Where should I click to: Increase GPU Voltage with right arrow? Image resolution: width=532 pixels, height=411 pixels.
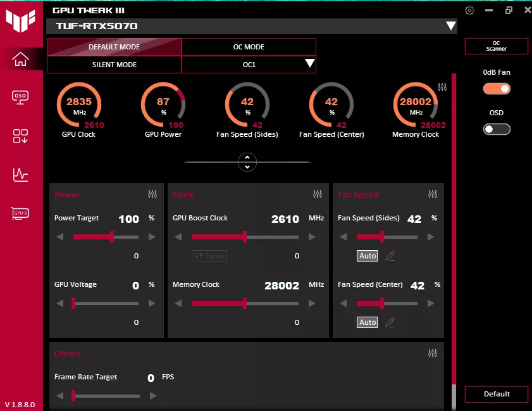152,303
